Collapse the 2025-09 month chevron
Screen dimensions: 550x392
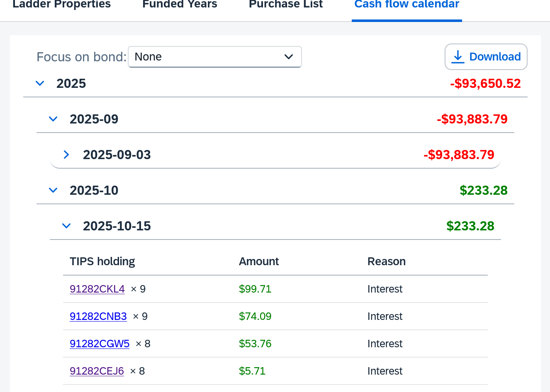53,119
